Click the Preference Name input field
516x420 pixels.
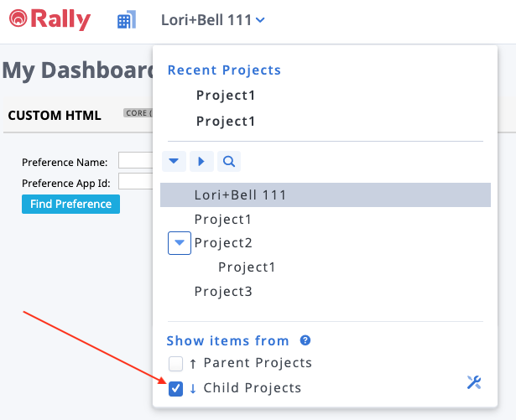point(134,161)
